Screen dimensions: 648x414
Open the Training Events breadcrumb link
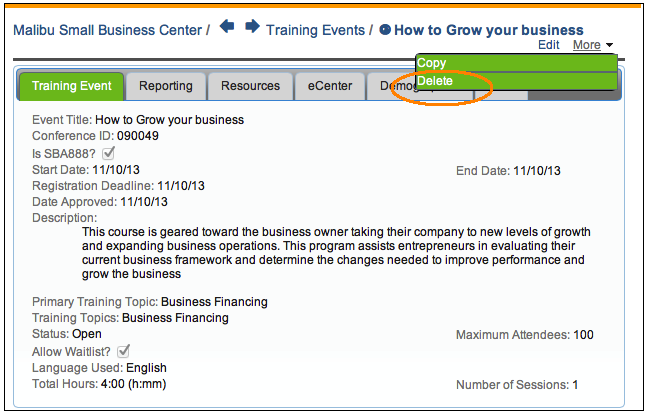click(315, 31)
